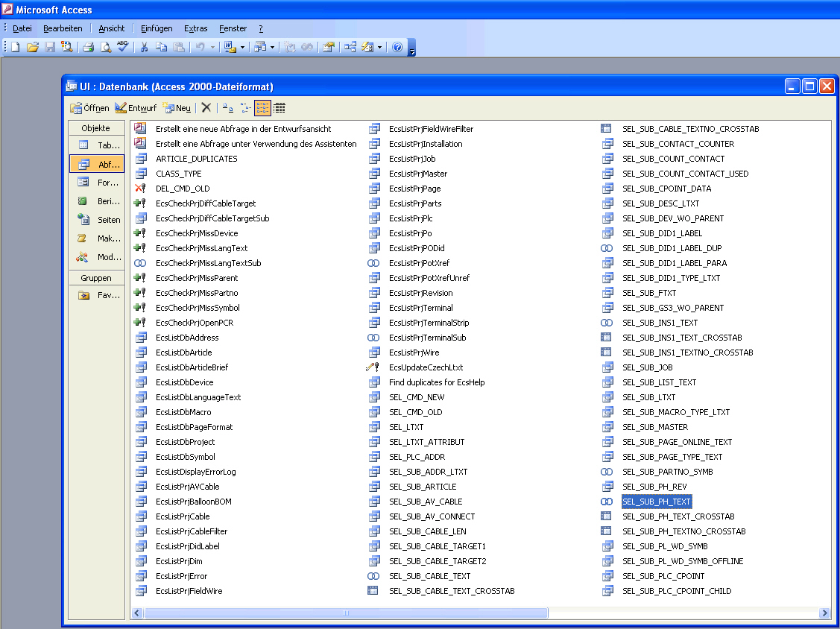The width and height of the screenshot is (840, 629).
Task: Switch to Large Icons view
Action: 227,108
